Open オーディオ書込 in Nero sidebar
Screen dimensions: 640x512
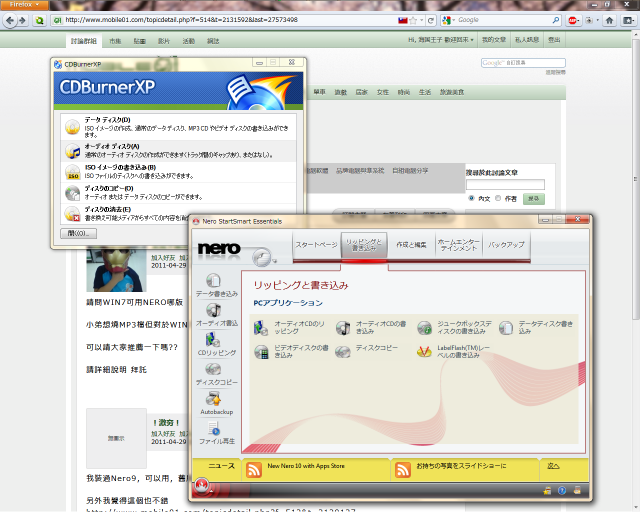tap(216, 314)
